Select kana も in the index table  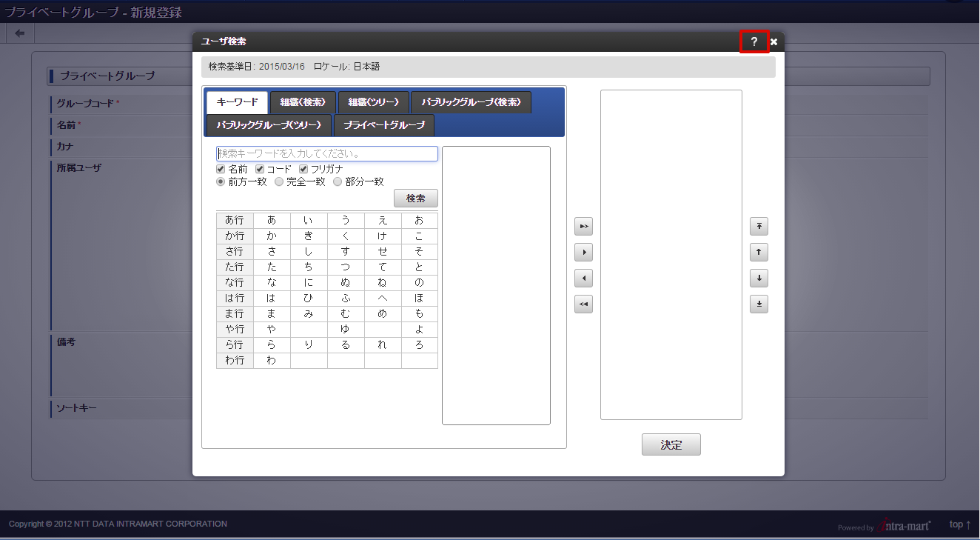[420, 314]
